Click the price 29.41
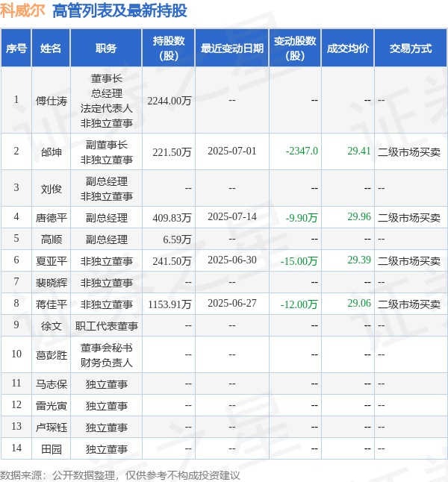This screenshot has width=448, height=482. pos(359,151)
